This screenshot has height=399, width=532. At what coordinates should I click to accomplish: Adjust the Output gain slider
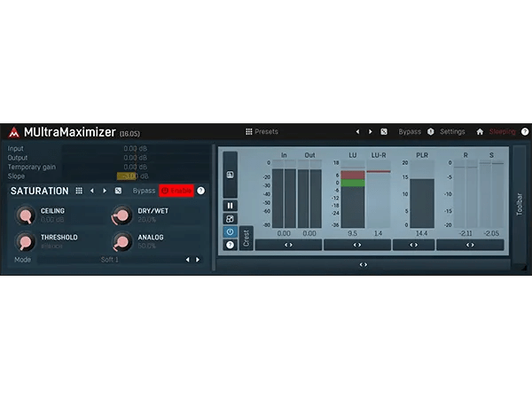(x=135, y=158)
